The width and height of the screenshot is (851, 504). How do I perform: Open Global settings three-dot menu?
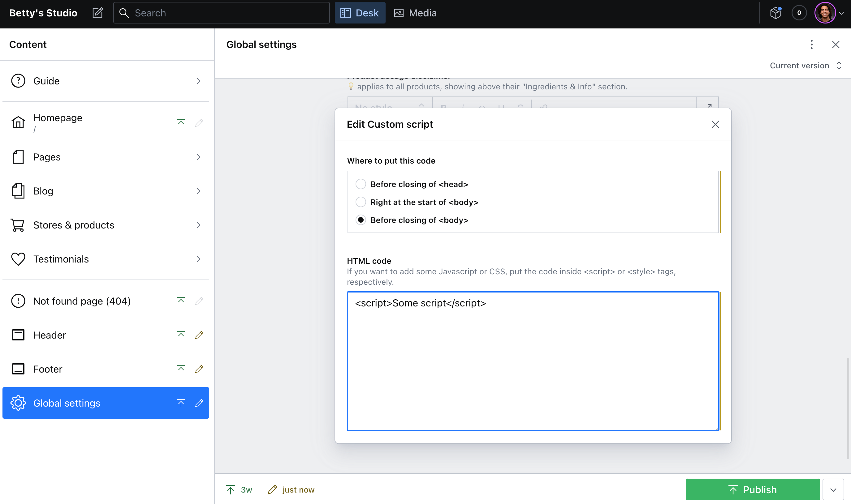point(811,45)
